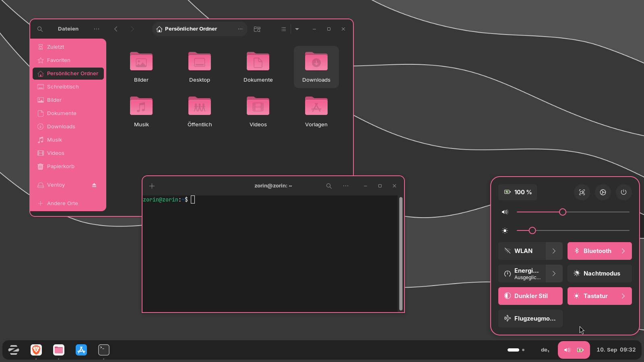This screenshot has height=362, width=644.
Task: Enable Nachtmodus night light
Action: [x=600, y=274]
